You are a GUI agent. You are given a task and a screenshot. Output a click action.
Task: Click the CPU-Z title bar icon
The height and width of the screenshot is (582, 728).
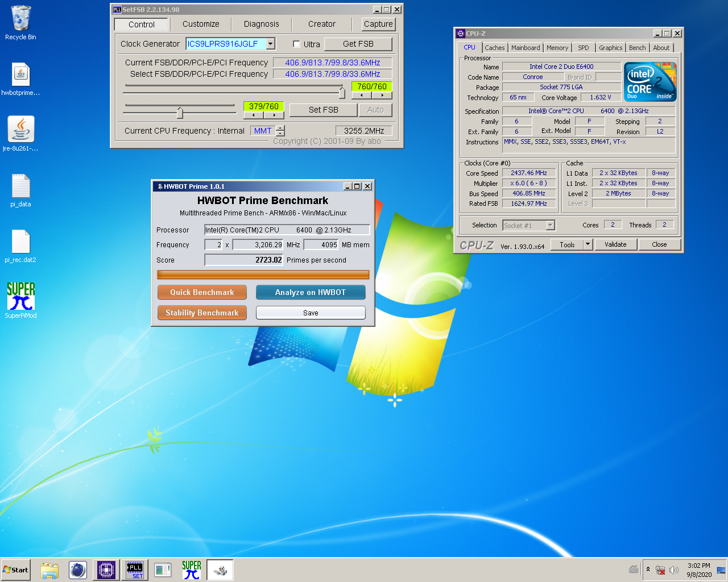pos(461,34)
